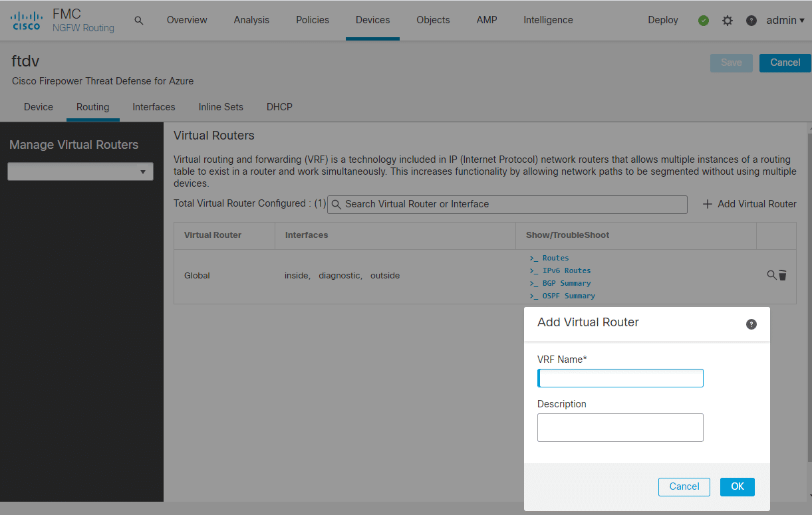812x515 pixels.
Task: Open the DHCP tab
Action: [x=279, y=107]
